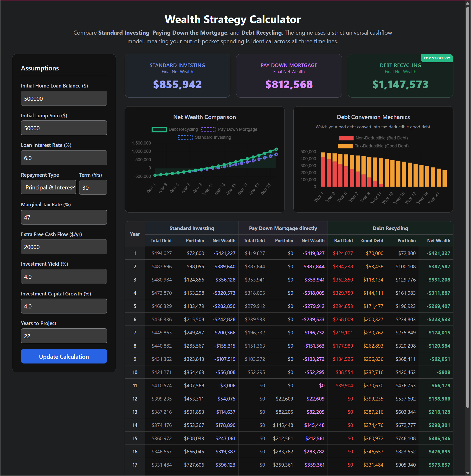The height and width of the screenshot is (476, 471).
Task: Click Tax-Deductible (Good Debt) orange swatch
Action: click(x=345, y=146)
